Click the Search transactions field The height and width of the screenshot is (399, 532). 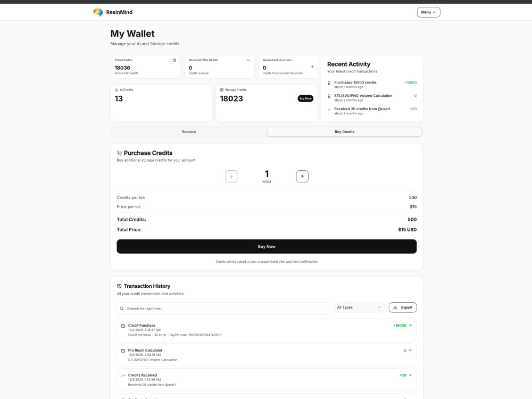tap(223, 309)
